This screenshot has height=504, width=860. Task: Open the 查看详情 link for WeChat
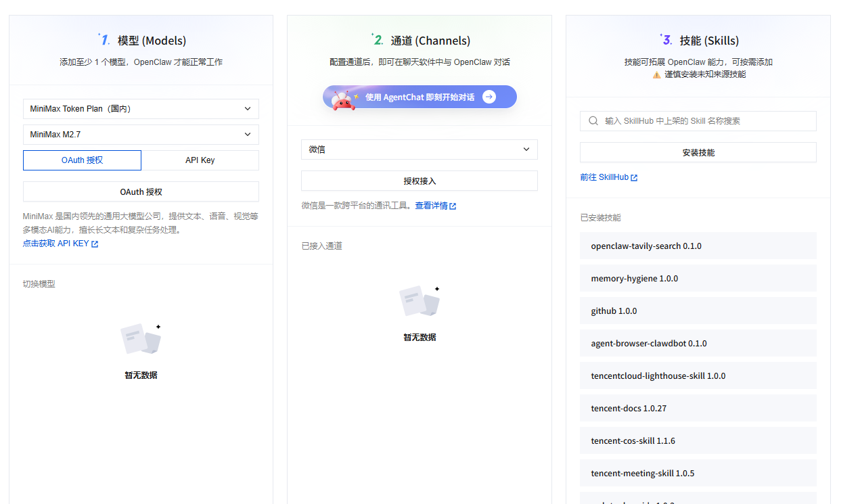(433, 206)
